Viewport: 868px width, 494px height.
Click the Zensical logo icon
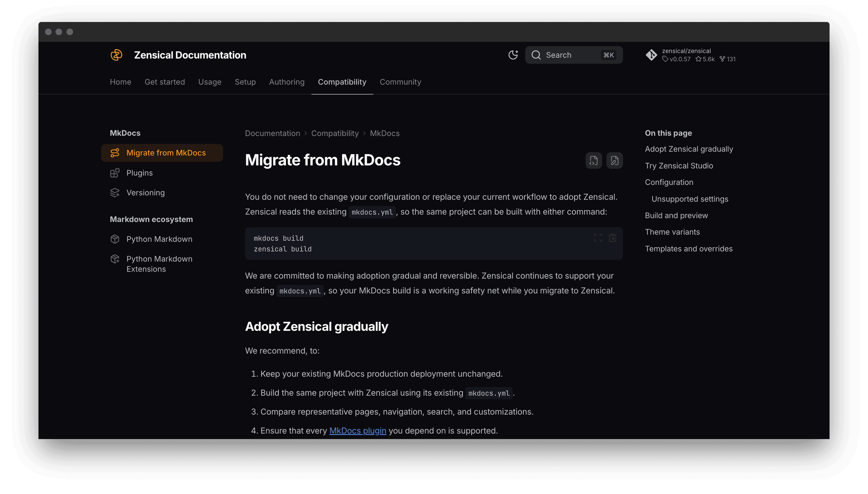click(x=116, y=55)
